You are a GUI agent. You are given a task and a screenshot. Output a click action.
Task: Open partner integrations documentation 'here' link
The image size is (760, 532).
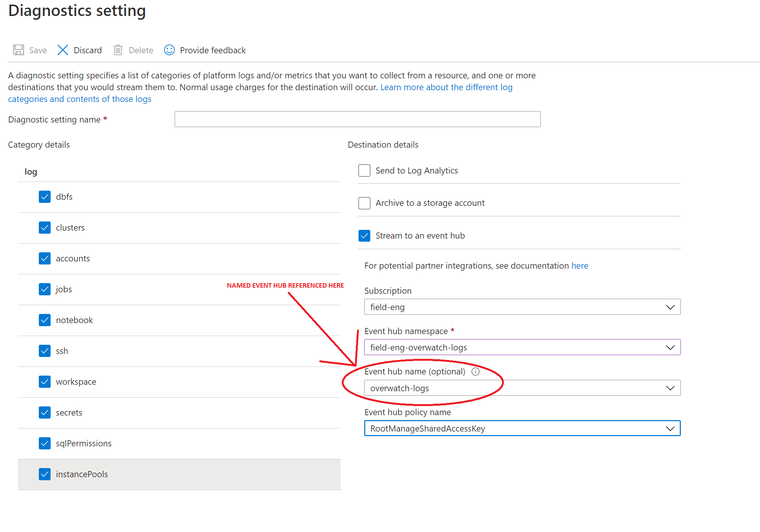580,266
